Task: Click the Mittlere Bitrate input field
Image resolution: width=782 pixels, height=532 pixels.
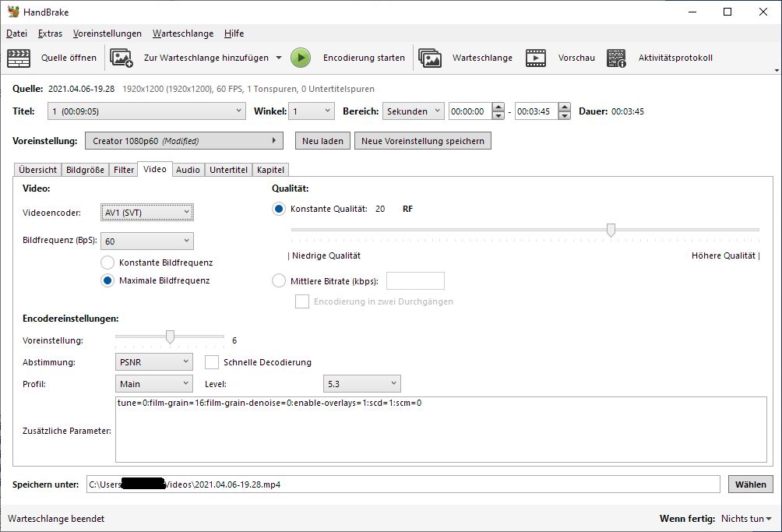Action: [x=415, y=280]
